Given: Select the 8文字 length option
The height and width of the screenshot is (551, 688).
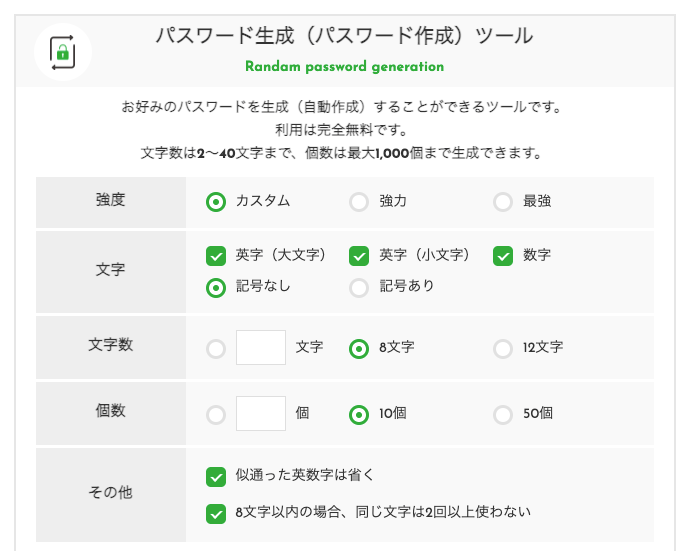Looking at the screenshot, I should tap(359, 349).
